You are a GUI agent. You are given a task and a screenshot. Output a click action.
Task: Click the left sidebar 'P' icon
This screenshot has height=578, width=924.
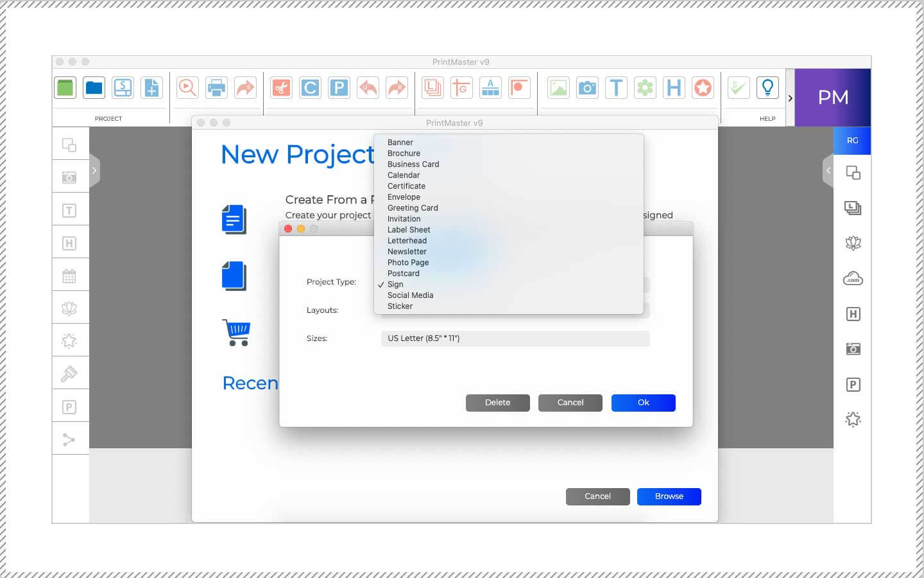pos(69,407)
